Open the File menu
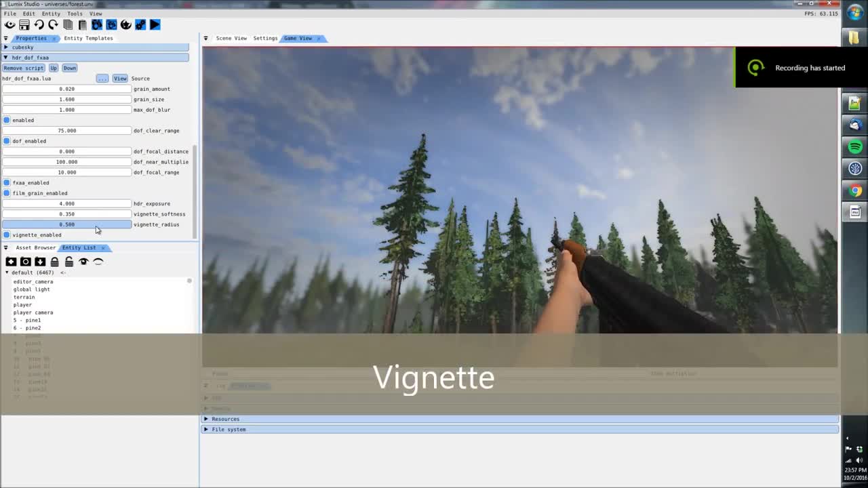The image size is (868, 488). pyautogui.click(x=10, y=14)
